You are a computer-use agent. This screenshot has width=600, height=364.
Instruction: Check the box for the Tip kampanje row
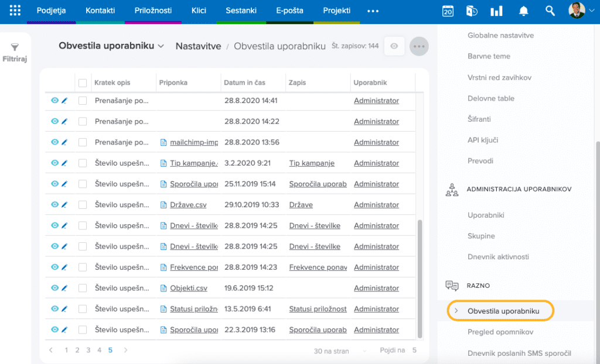click(x=83, y=163)
